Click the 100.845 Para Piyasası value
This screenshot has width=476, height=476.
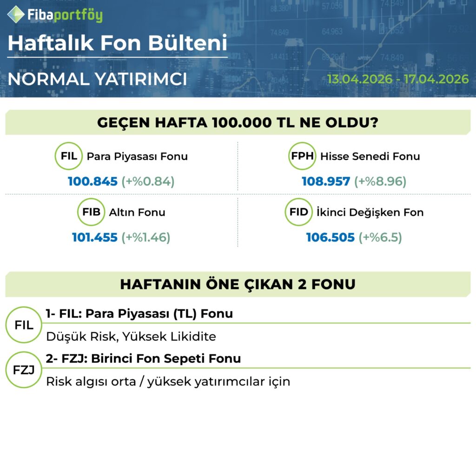[x=93, y=181]
